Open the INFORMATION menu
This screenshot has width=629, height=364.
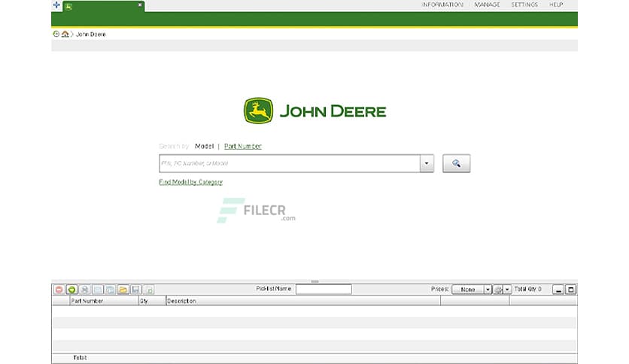[x=442, y=5]
